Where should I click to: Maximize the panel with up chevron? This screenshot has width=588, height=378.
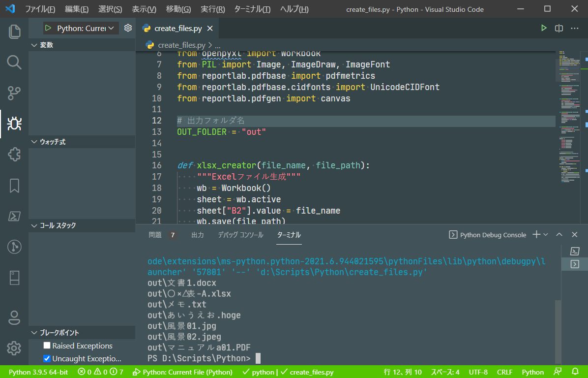tap(559, 235)
